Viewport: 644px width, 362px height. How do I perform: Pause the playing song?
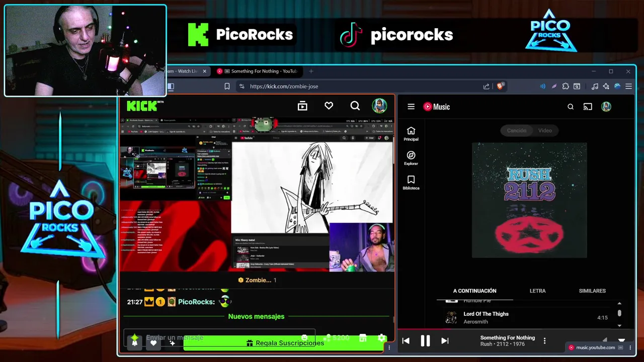coord(425,341)
